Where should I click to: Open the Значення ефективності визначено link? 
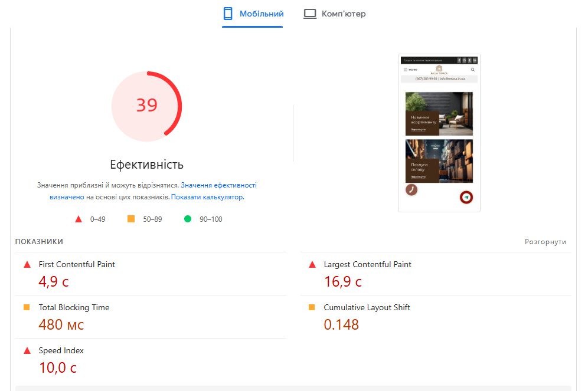coord(218,185)
